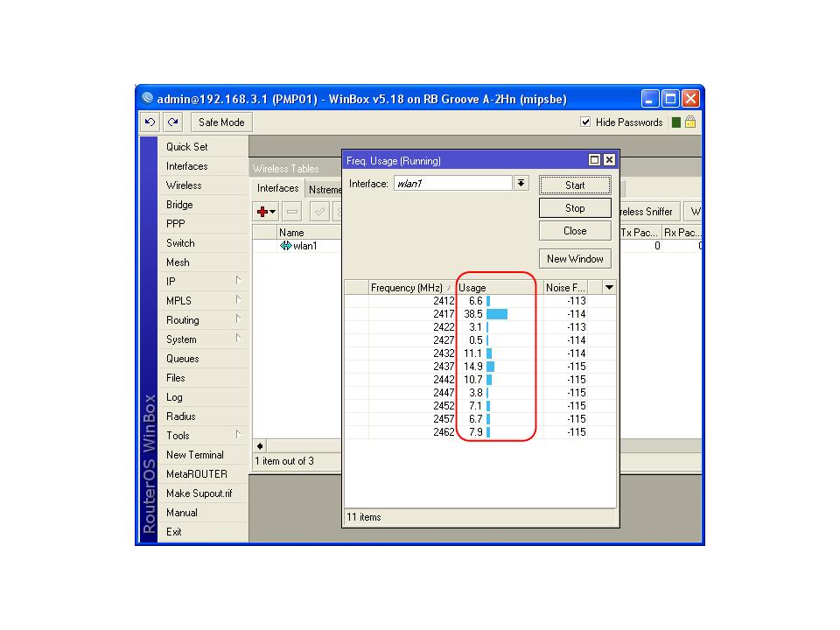Click the Close button in dialog
This screenshot has height=630, width=840.
pos(575,231)
